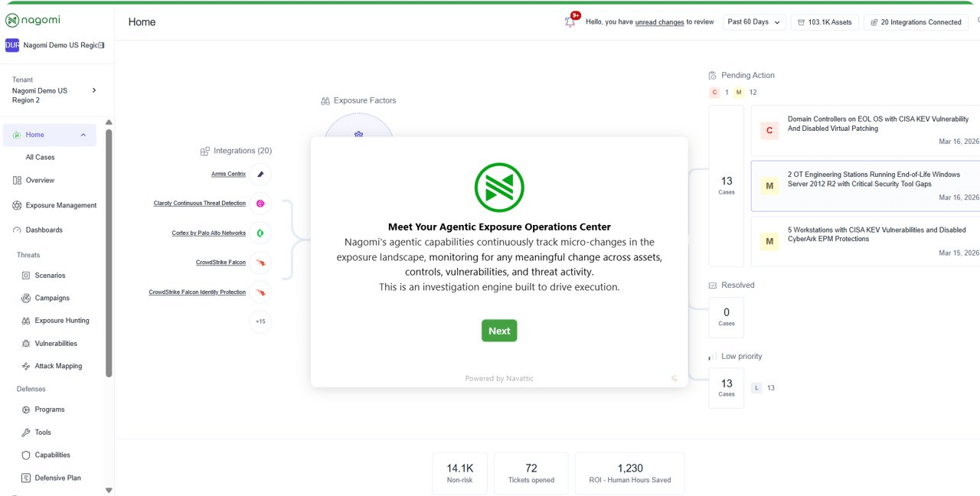Click the Armis Centrix integration icon

(260, 175)
